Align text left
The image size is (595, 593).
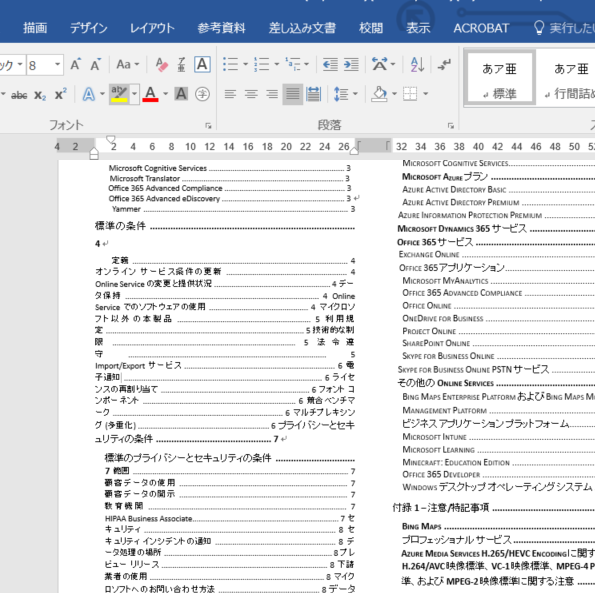click(230, 94)
